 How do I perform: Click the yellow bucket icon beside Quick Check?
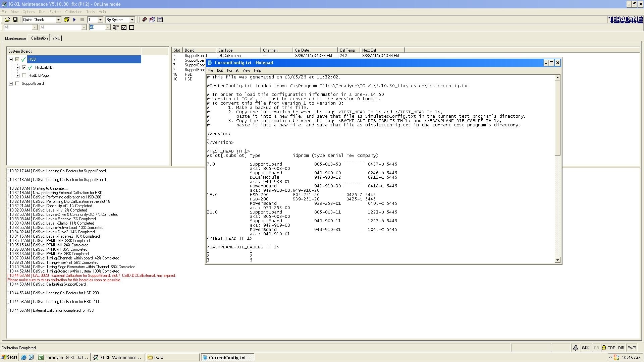pyautogui.click(x=66, y=20)
